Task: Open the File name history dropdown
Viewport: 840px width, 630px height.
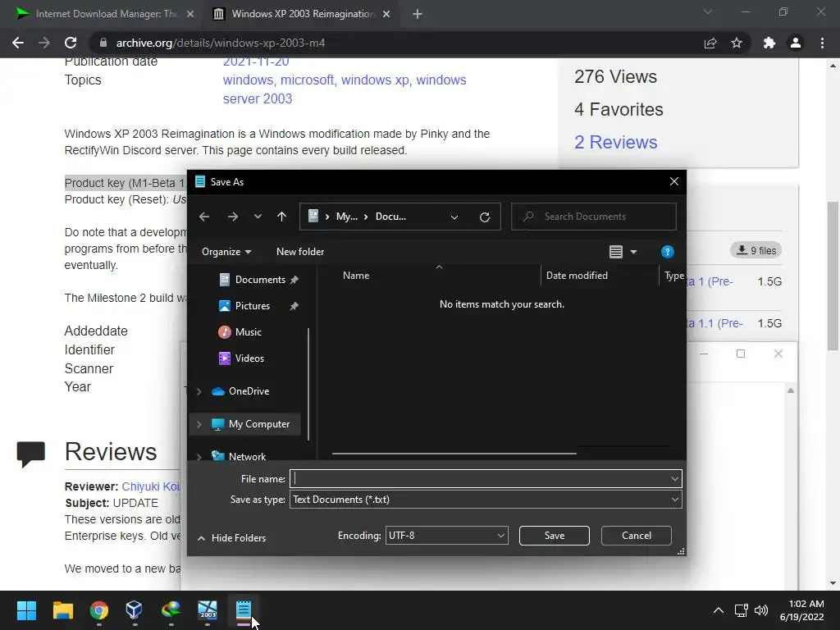Action: [x=675, y=479]
